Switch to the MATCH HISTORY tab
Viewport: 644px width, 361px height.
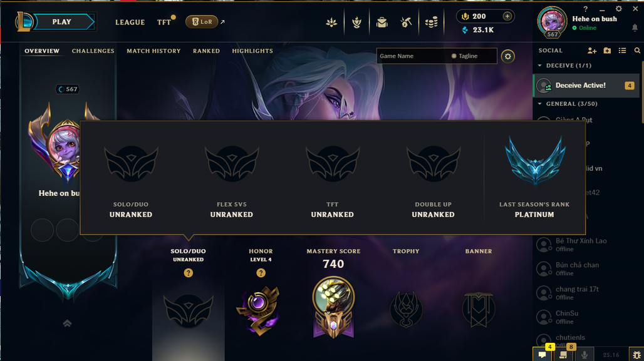(x=153, y=51)
